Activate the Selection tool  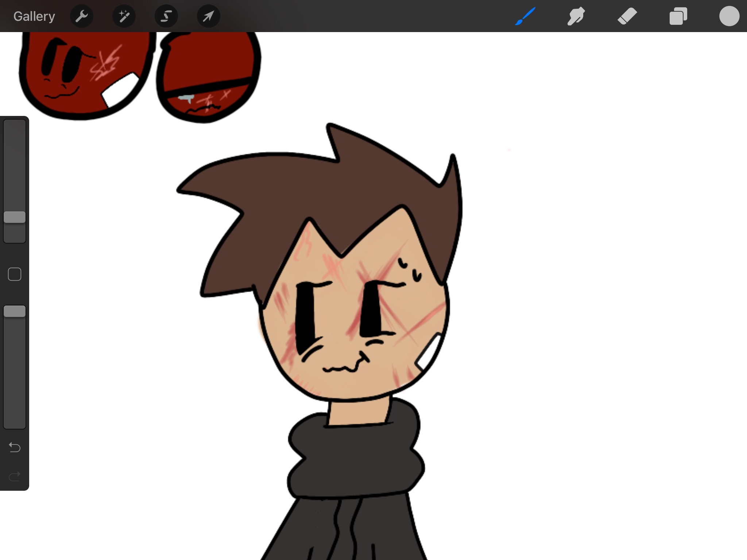tap(166, 16)
